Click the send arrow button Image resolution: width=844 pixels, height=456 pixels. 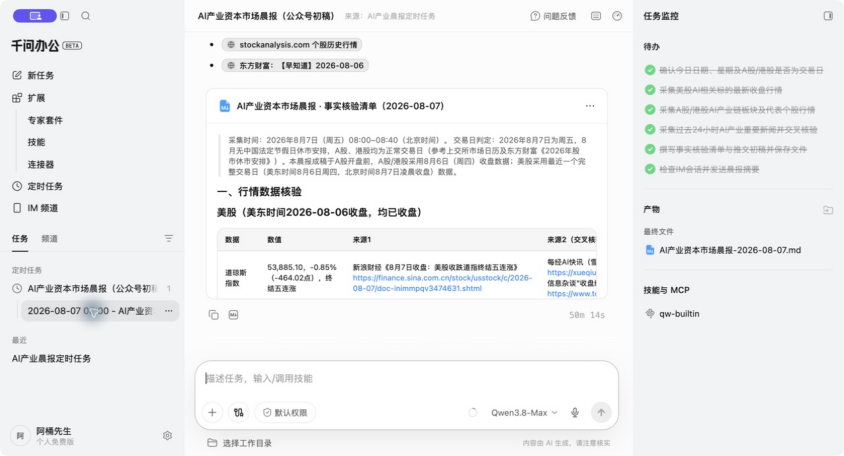[601, 412]
